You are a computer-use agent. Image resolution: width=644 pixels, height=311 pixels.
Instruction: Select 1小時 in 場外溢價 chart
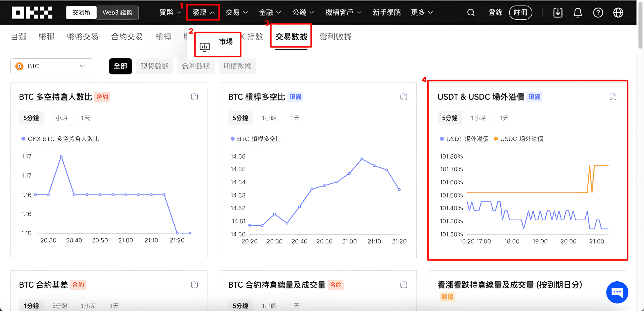point(478,118)
